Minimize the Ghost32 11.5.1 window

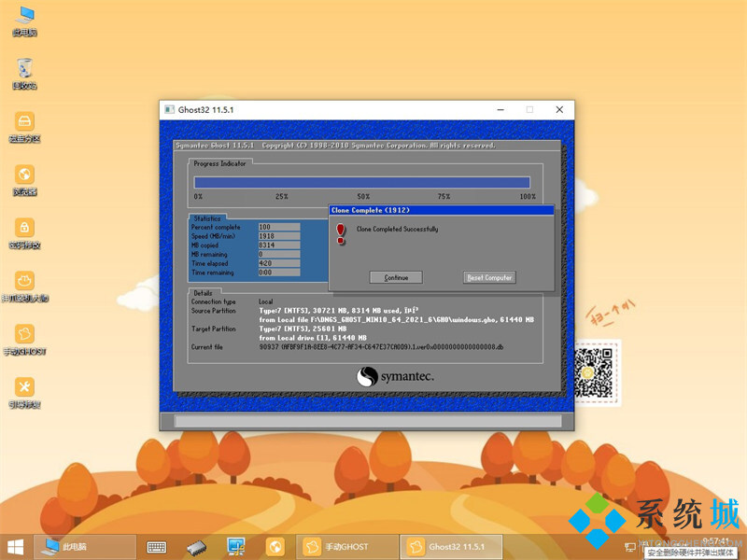(x=500, y=109)
